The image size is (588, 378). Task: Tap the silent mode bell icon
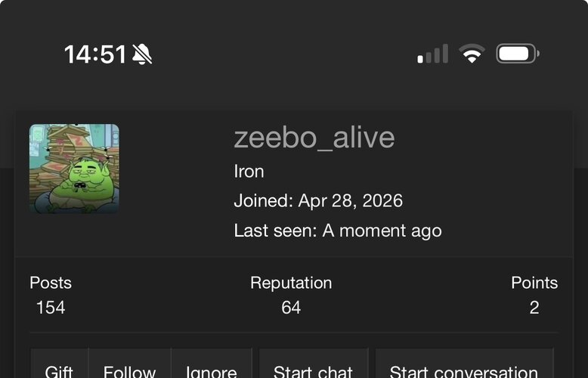(x=142, y=54)
